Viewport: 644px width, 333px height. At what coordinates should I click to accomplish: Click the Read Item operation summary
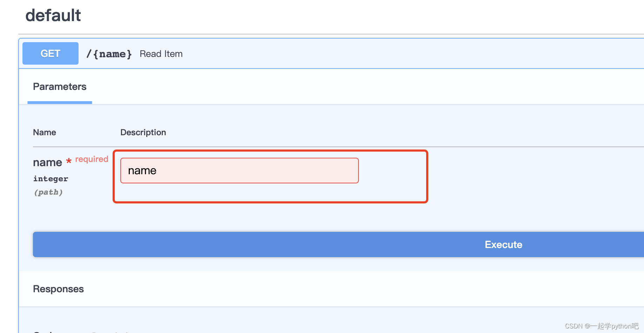point(161,54)
